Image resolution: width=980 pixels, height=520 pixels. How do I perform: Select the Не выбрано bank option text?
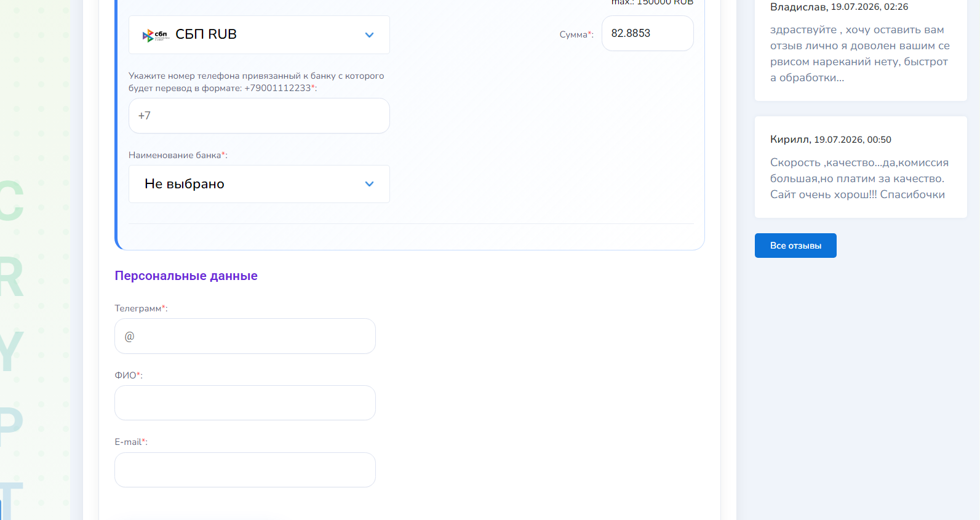pyautogui.click(x=185, y=184)
